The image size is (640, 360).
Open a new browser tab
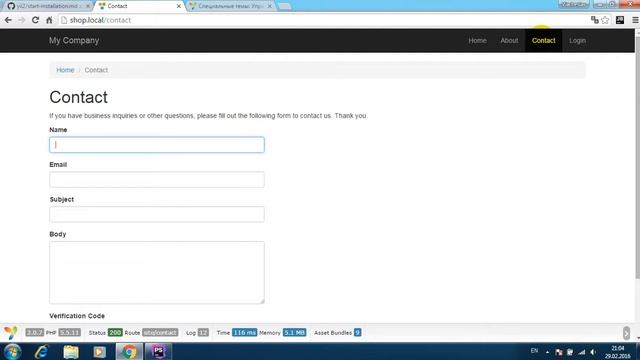tap(284, 6)
